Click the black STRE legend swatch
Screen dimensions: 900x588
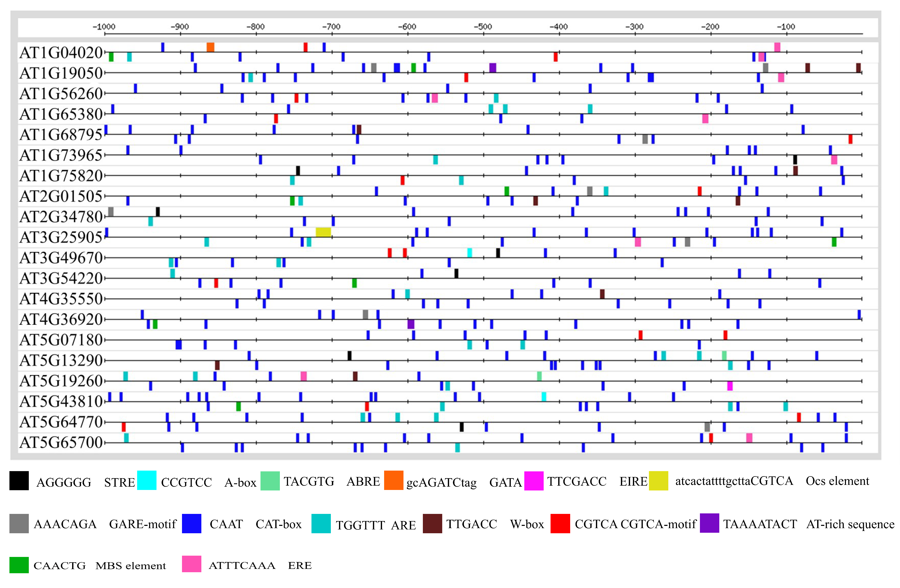coord(19,481)
